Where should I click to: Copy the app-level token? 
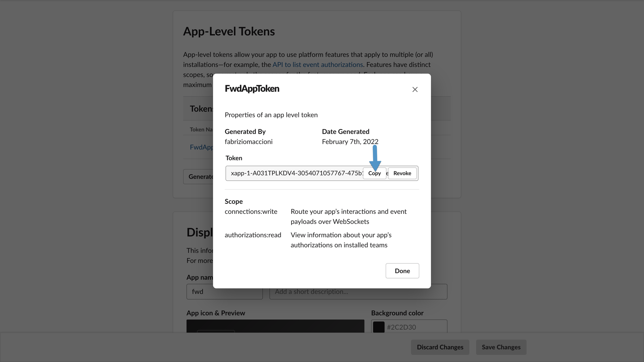[x=375, y=173]
